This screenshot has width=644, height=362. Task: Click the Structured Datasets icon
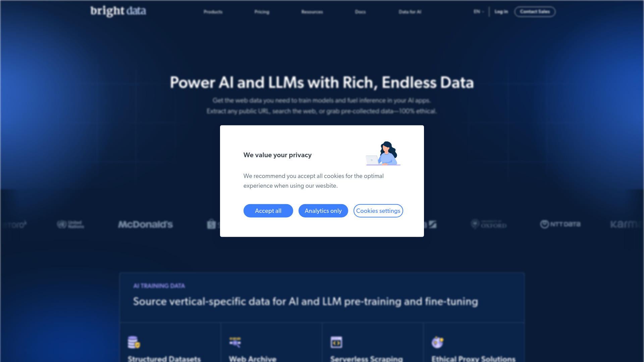133,343
